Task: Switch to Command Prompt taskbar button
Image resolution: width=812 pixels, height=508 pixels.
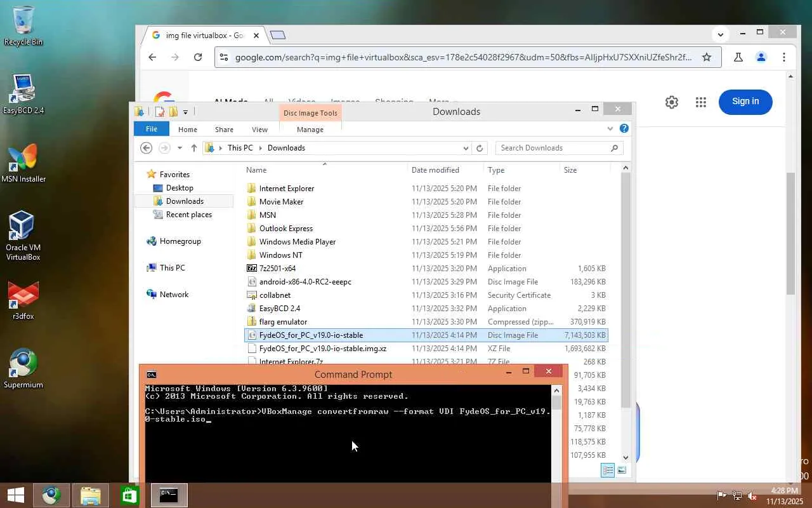Action: pyautogui.click(x=169, y=495)
